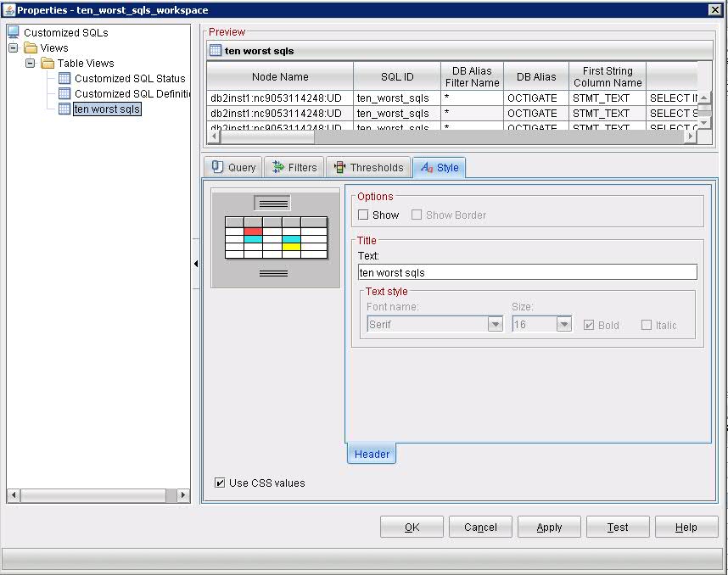Toggle the Bold checkbox in Text style
This screenshot has width=728, height=575.
pos(588,325)
